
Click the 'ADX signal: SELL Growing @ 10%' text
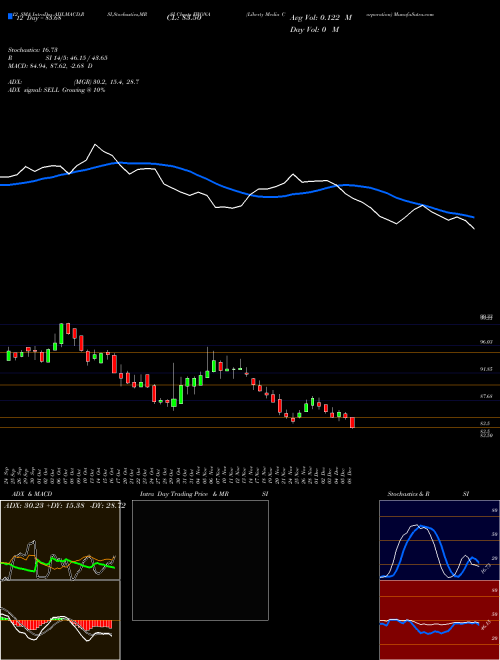(x=56, y=90)
